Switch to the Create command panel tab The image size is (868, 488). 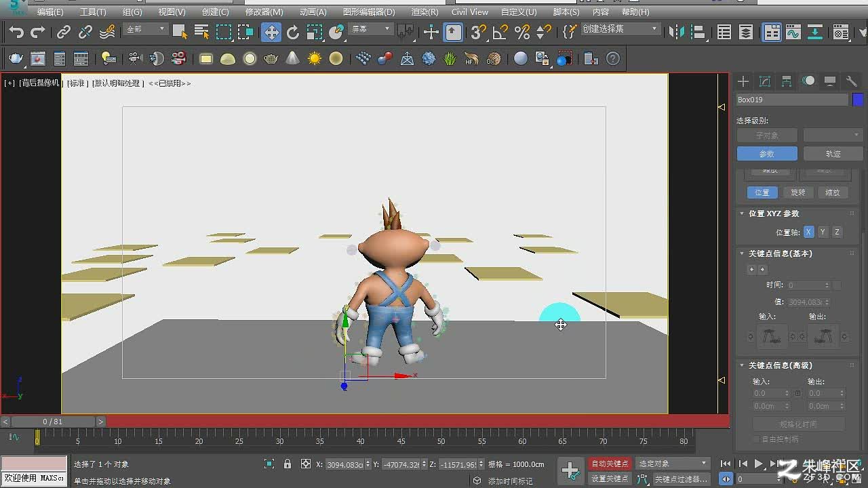coord(743,81)
